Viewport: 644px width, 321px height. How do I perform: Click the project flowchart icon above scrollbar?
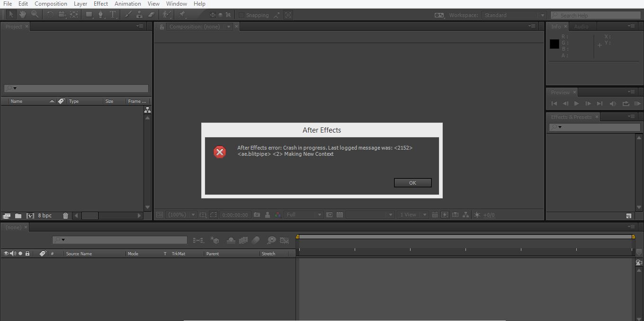point(147,110)
